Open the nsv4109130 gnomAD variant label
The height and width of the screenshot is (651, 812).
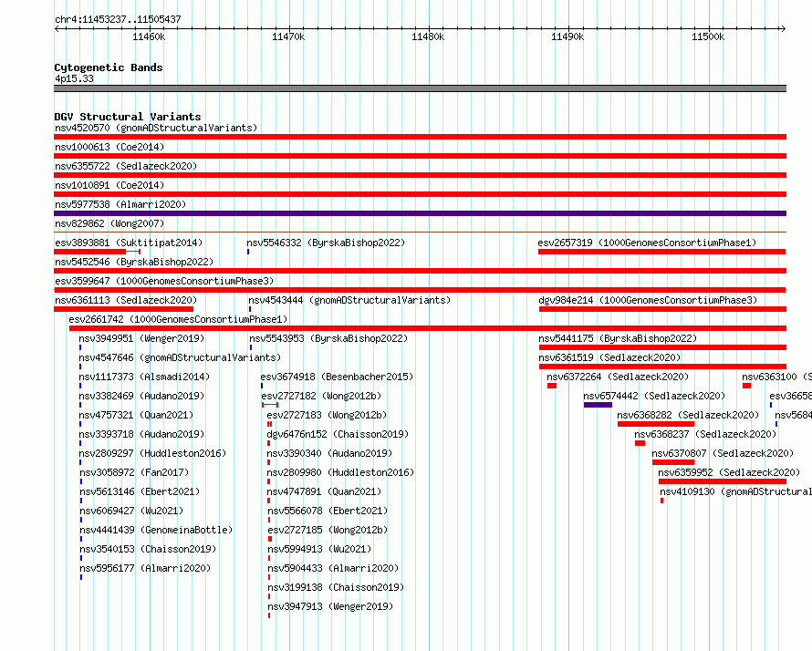point(736,491)
